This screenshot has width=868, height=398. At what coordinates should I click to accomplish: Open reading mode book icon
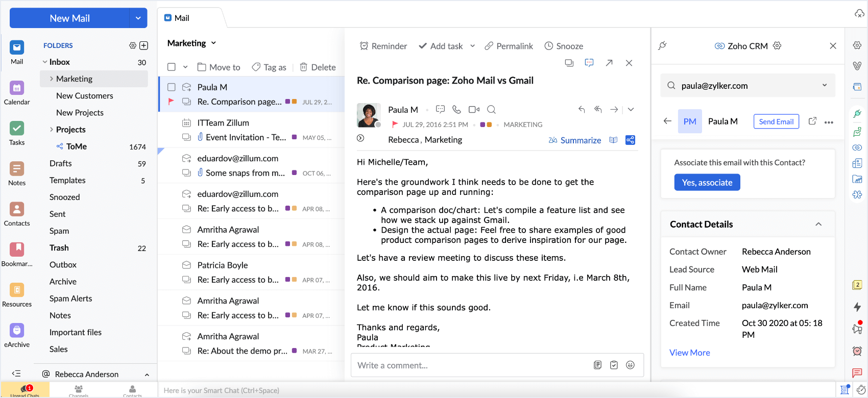(x=614, y=140)
